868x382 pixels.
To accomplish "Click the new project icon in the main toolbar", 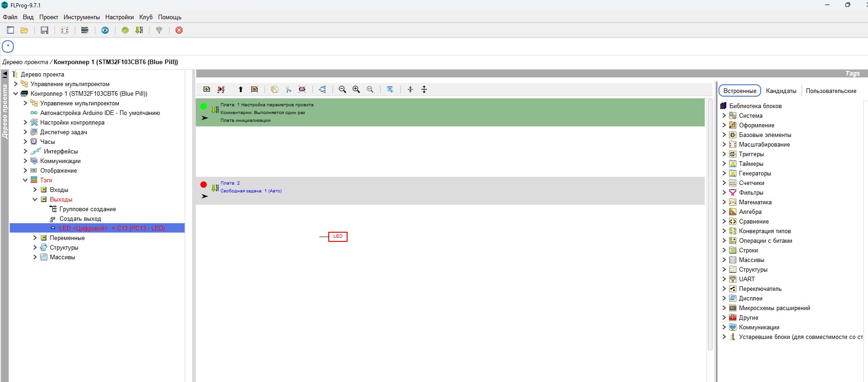I will pyautogui.click(x=11, y=30).
